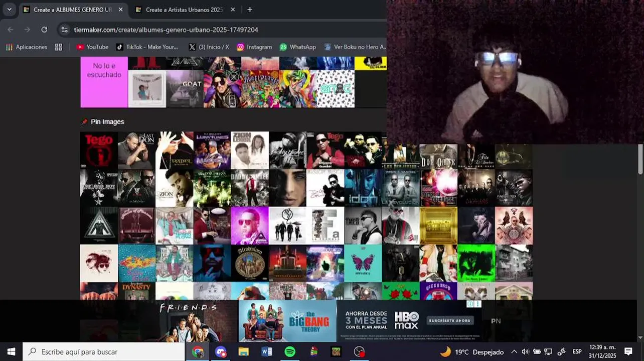Open WinRAR books icon in the taskbar
The width and height of the screenshot is (644, 361).
pos(313,351)
